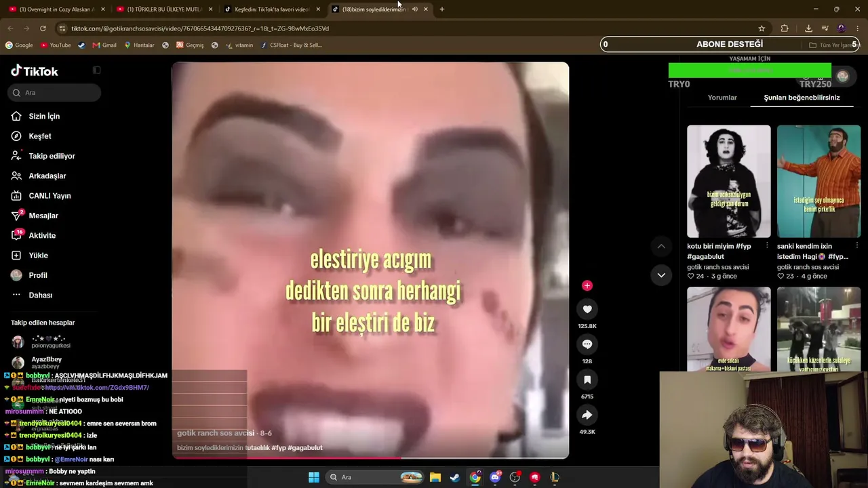Open 'istedigim şey olmayınca' video thumbnail

tap(818, 181)
